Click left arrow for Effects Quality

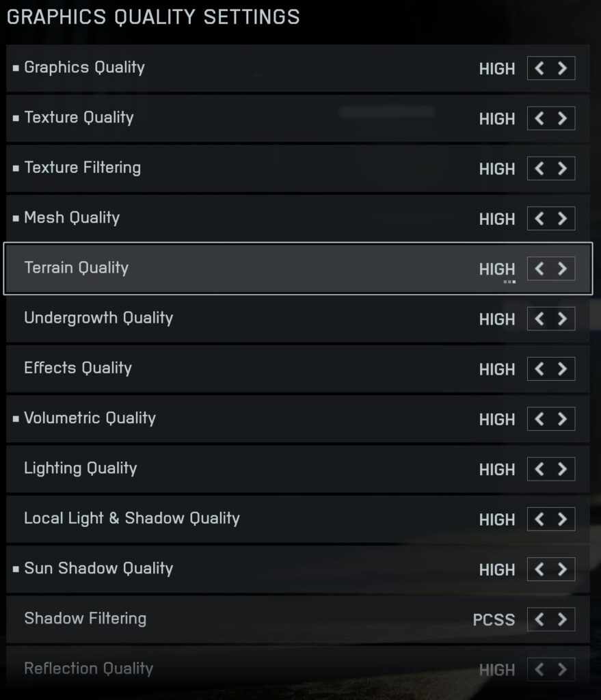pyautogui.click(x=539, y=368)
